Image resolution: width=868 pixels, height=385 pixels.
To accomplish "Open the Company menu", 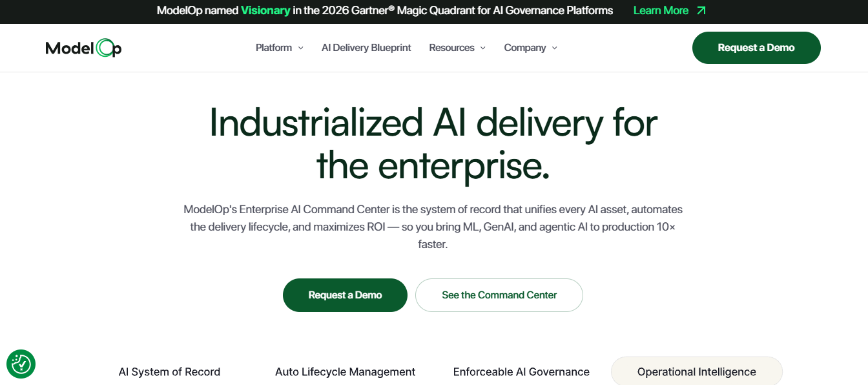I will click(x=531, y=48).
